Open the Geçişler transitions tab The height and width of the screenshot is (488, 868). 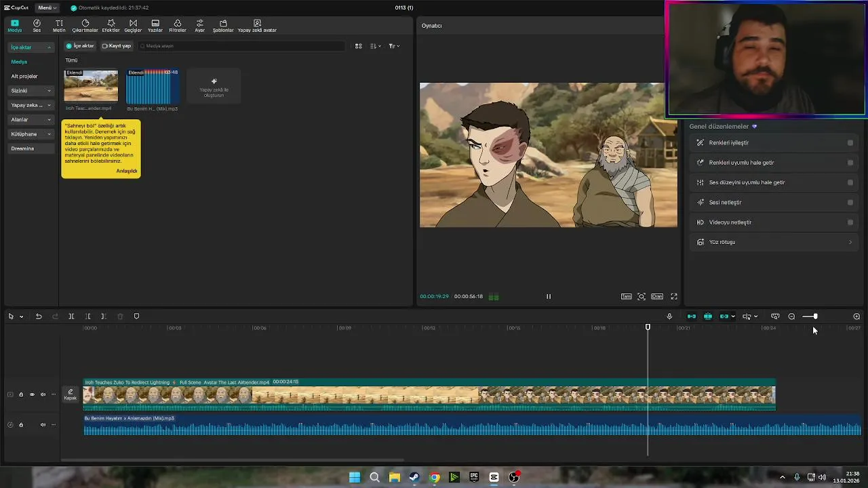tap(133, 26)
